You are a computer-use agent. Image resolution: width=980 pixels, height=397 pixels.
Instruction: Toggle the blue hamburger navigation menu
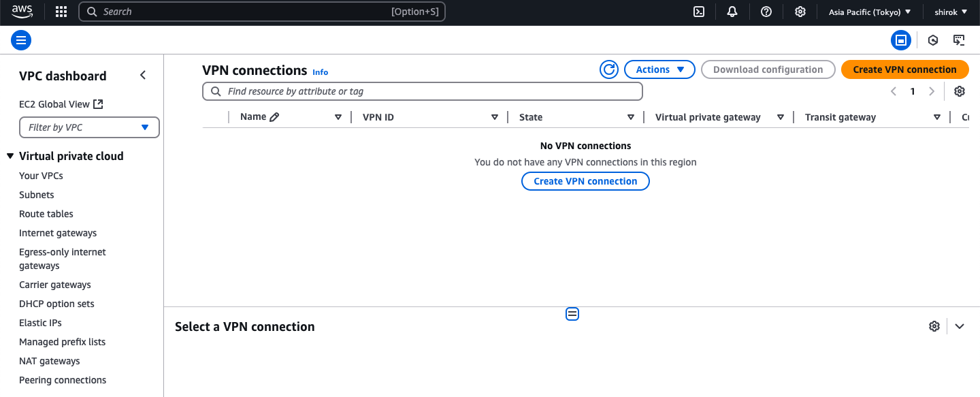(x=21, y=40)
